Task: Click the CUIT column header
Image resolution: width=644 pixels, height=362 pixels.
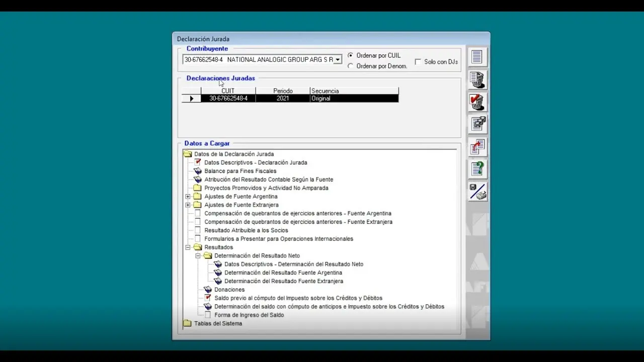Action: (x=228, y=91)
